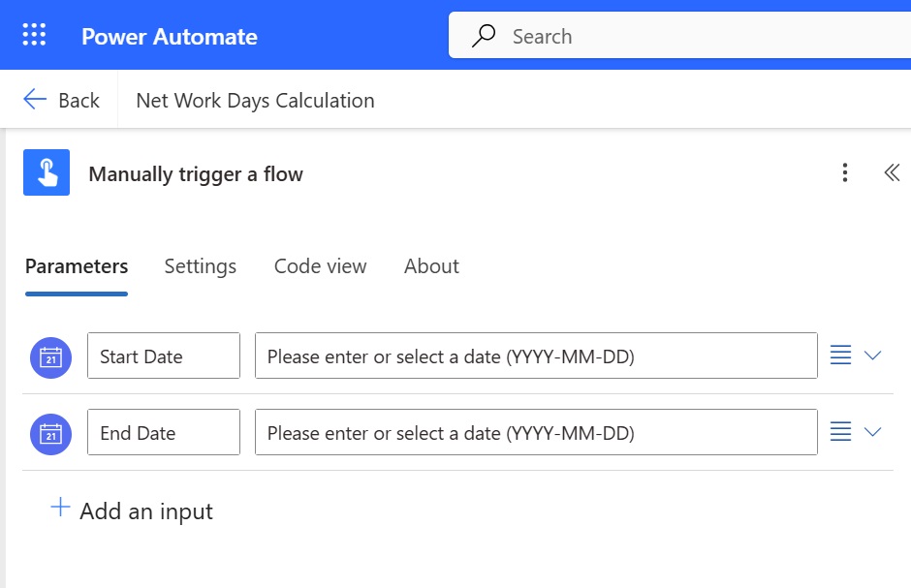
Task: Switch to the Settings tab
Action: point(201,266)
